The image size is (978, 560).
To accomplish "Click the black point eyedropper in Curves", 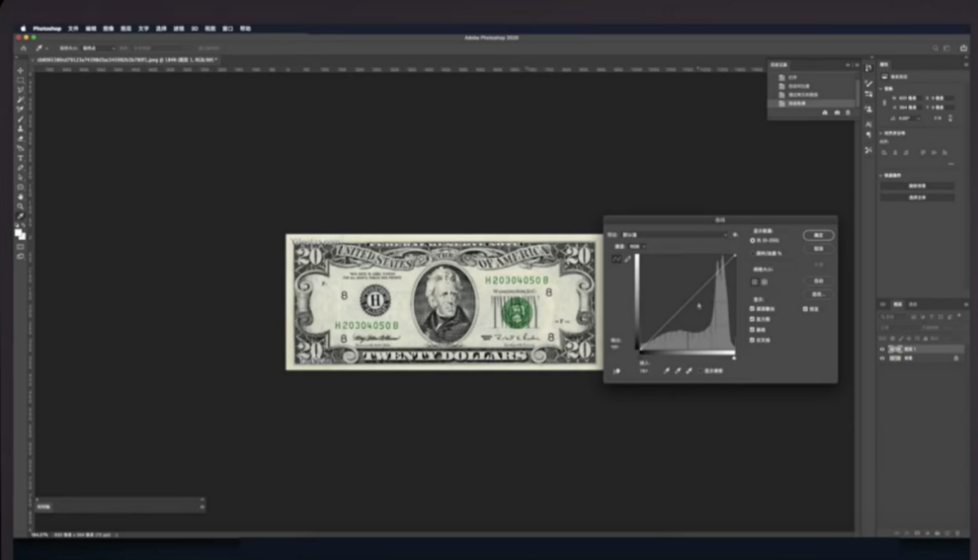I will [666, 371].
